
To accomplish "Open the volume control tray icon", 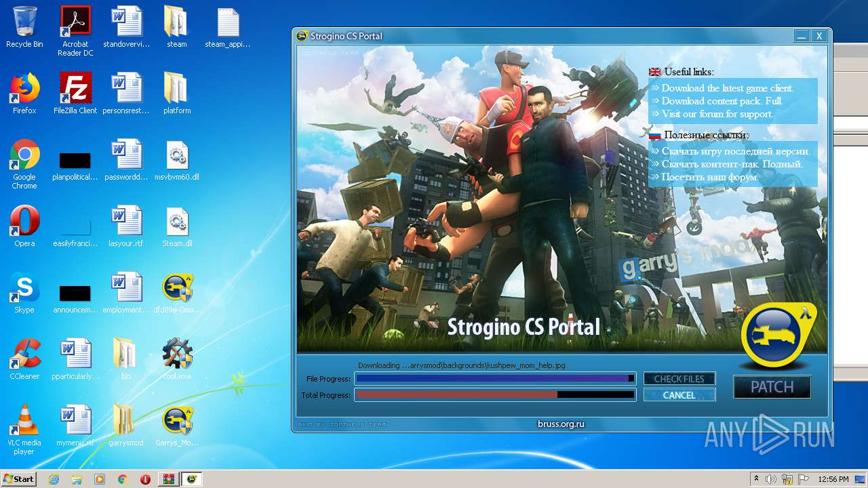I will tap(771, 479).
